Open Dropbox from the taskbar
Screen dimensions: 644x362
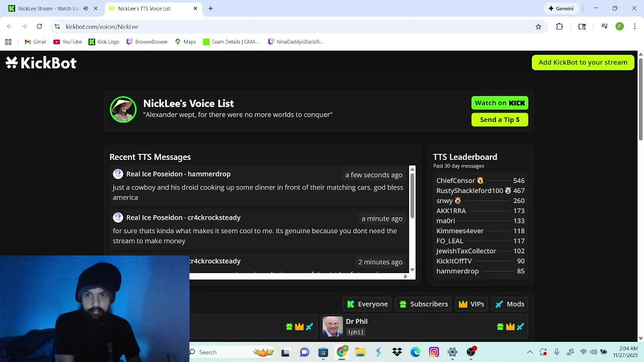tap(397, 352)
